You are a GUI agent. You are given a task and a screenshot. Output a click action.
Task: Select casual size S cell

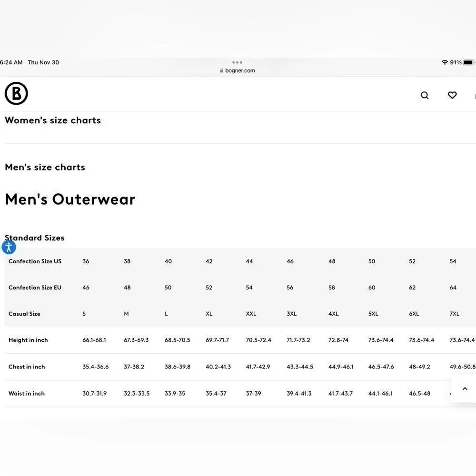coord(84,314)
